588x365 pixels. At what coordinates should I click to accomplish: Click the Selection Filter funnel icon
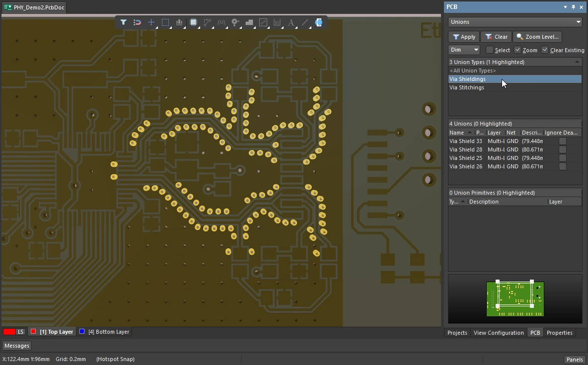[x=123, y=22]
